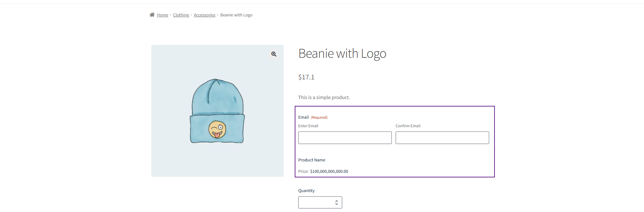Viewport: 644px width, 212px height.
Task: Navigate to the Accessories breadcrumb link
Action: (x=204, y=15)
